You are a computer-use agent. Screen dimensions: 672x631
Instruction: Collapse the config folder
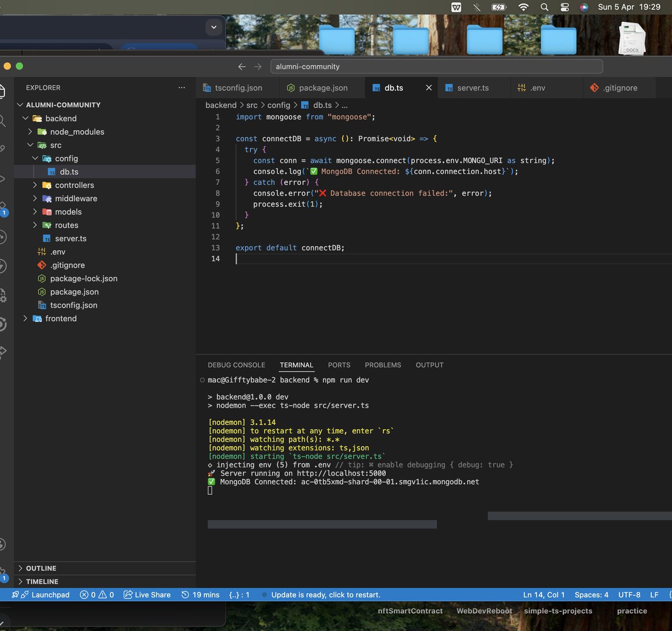(x=105, y=159)
